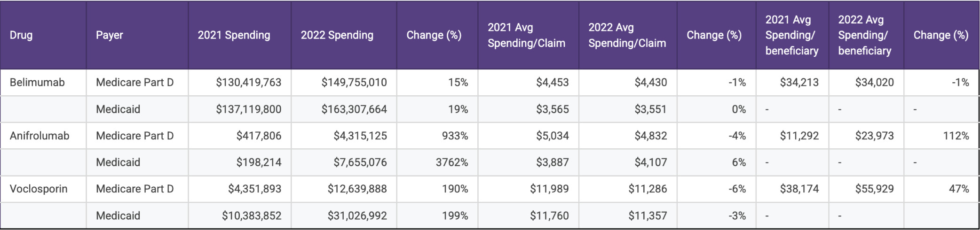Click the $11,989 average spending cell

click(549, 189)
